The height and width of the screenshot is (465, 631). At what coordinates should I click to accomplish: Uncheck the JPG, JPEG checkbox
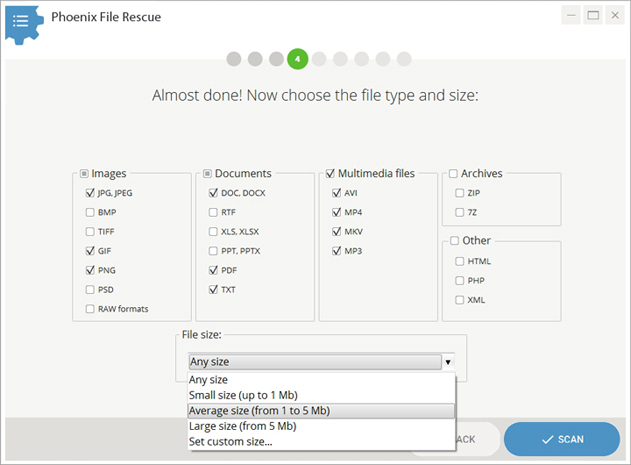pyautogui.click(x=90, y=193)
